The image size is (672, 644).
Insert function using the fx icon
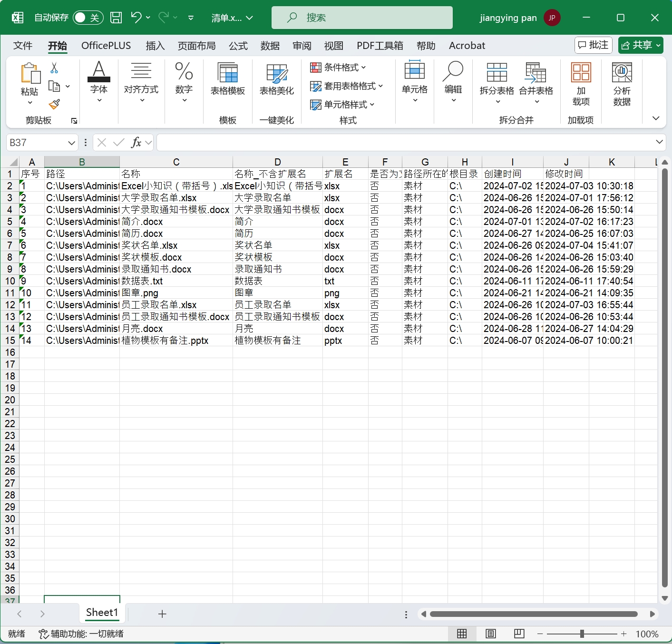[x=136, y=142]
